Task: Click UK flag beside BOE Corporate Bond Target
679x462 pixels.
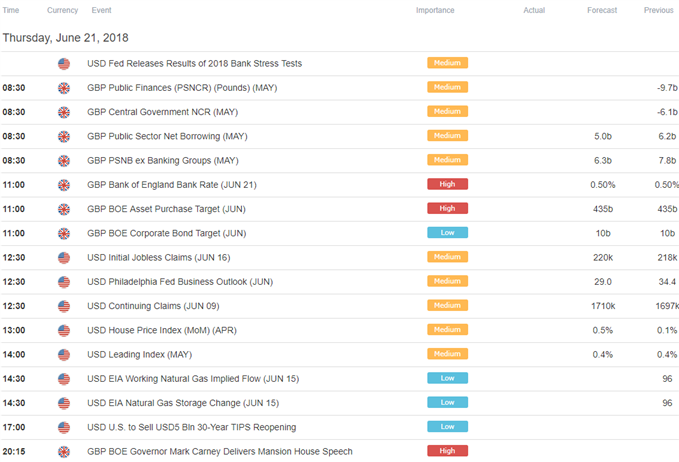Action: (x=64, y=233)
